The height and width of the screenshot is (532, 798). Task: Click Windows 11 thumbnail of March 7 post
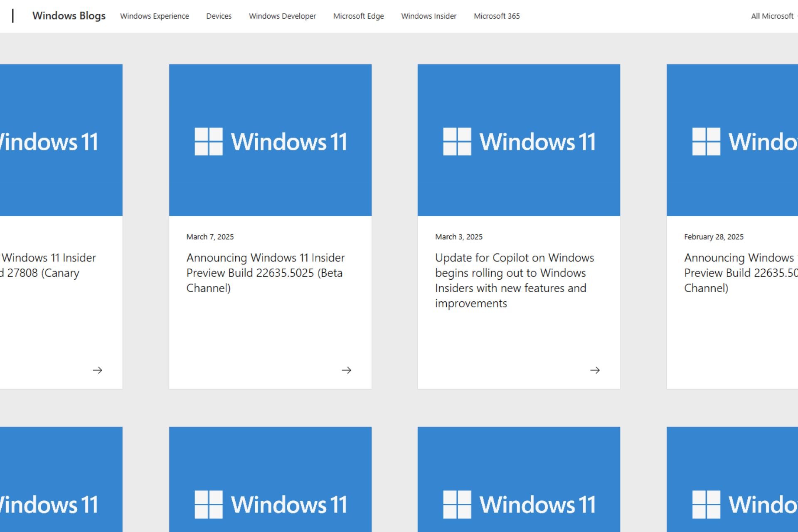(x=270, y=140)
